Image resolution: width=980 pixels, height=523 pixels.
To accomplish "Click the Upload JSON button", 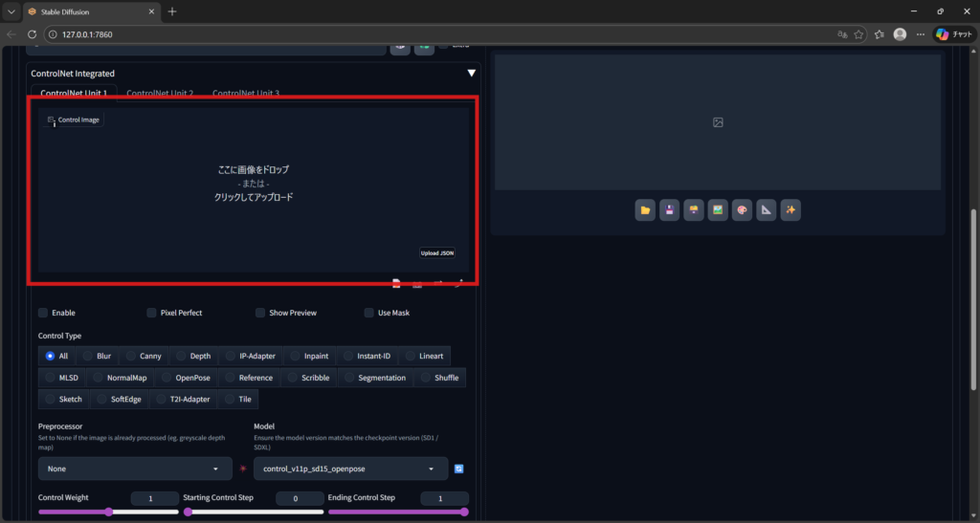I will (x=436, y=253).
